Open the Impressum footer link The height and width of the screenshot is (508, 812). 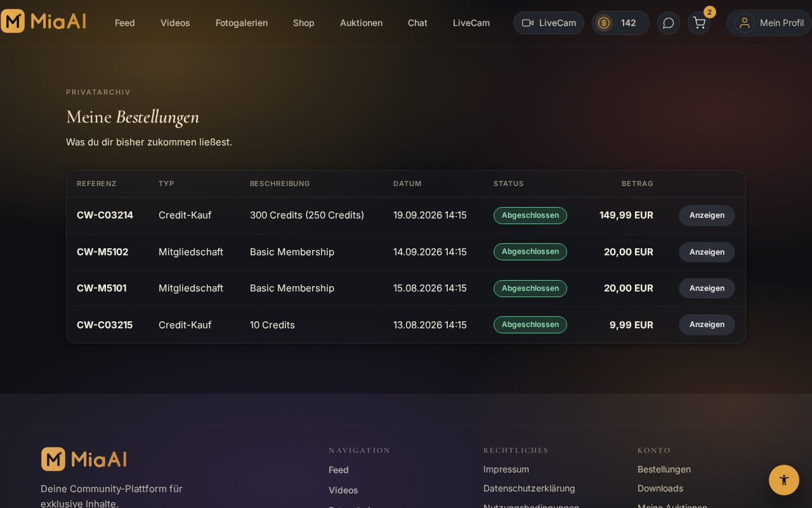coord(506,469)
